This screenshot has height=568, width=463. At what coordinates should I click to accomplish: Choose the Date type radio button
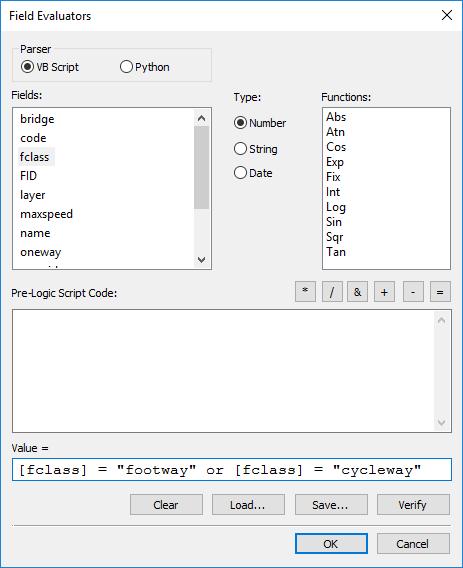click(253, 173)
